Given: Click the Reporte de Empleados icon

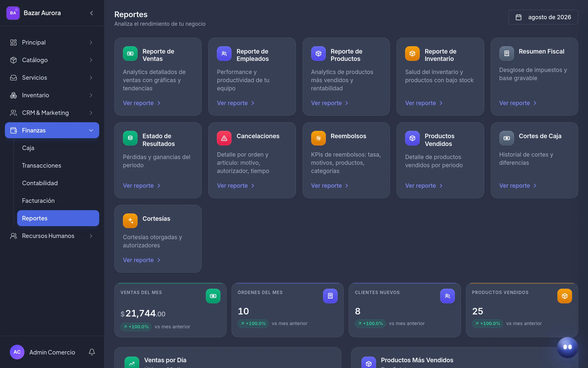Looking at the screenshot, I should tap(224, 54).
